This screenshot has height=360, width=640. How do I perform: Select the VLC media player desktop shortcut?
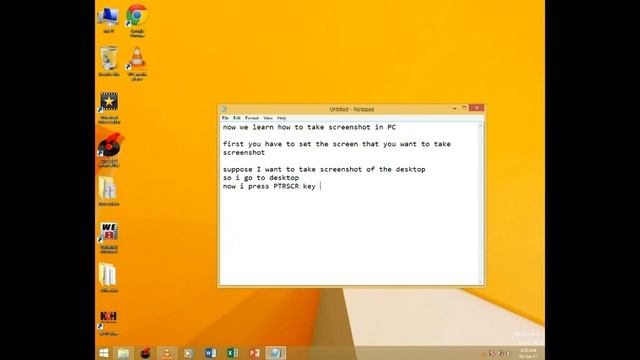[137, 64]
